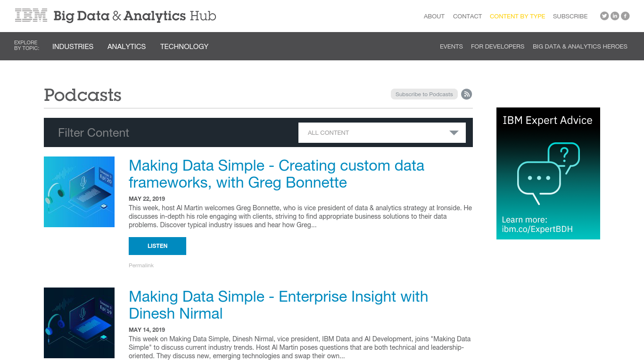Click the IBM logo
Screen dimensions: 644x362
pos(31,16)
